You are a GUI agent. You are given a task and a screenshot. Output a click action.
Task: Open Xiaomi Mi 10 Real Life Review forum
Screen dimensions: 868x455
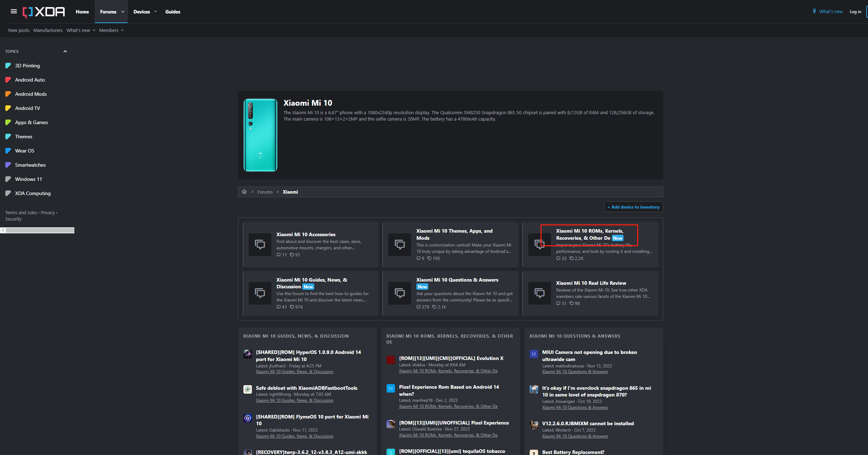click(591, 283)
